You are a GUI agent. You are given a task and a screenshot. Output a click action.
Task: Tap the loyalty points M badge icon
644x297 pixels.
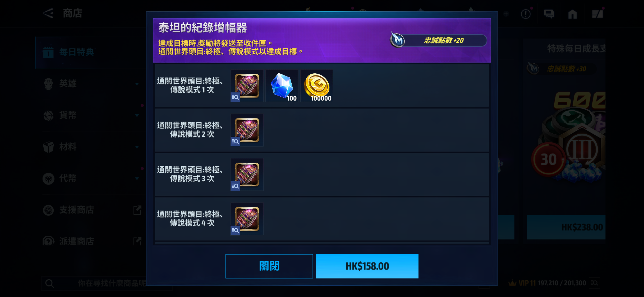point(397,40)
